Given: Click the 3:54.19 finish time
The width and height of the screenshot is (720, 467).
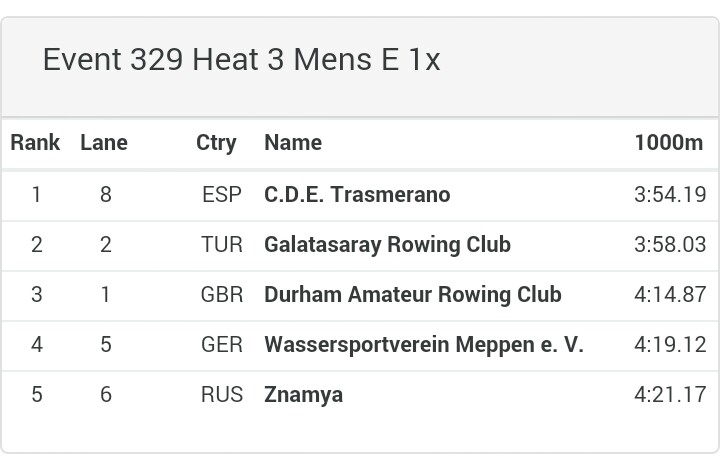Looking at the screenshot, I should coord(670,195).
